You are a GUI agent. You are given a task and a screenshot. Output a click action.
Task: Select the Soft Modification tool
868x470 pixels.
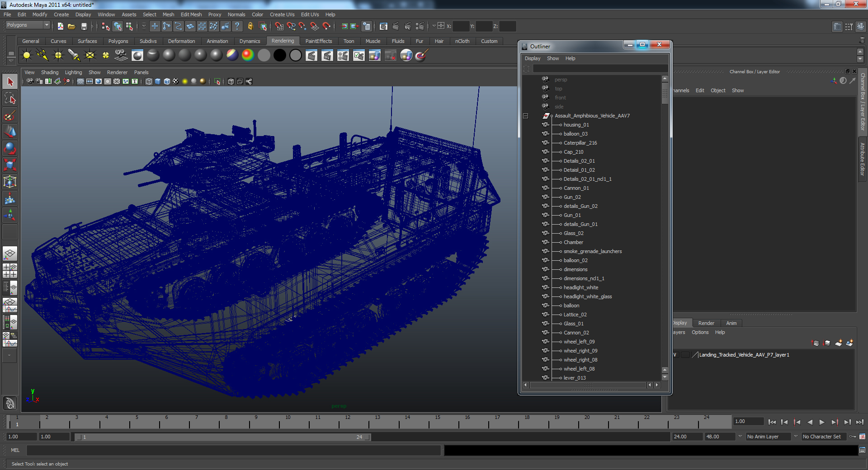10,198
